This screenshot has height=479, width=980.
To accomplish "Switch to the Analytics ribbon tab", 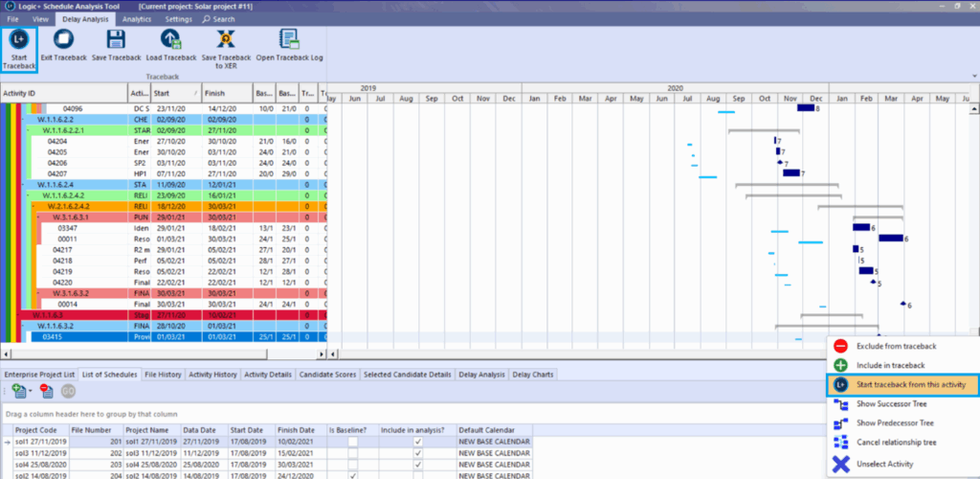I will [x=137, y=18].
